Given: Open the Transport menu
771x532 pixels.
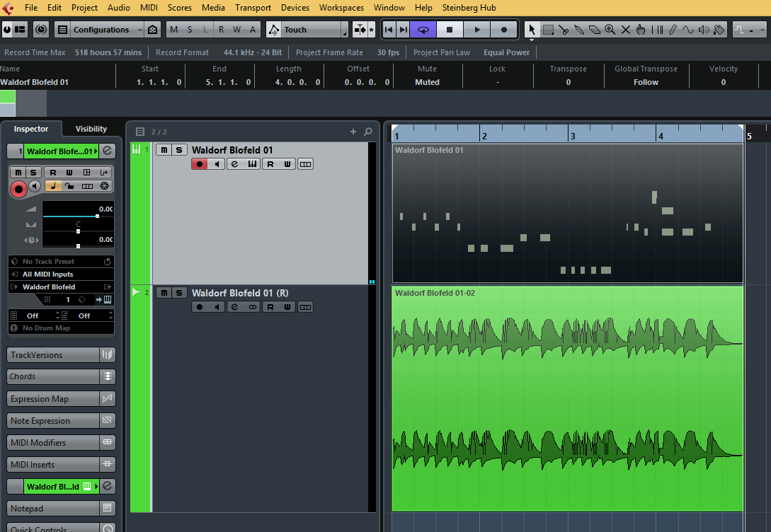Looking at the screenshot, I should click(253, 7).
